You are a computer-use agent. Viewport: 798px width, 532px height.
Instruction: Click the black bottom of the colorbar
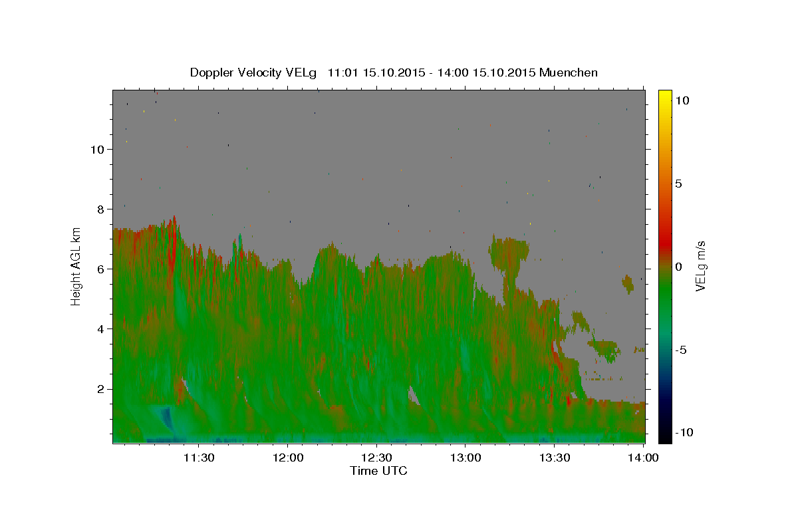pyautogui.click(x=665, y=436)
